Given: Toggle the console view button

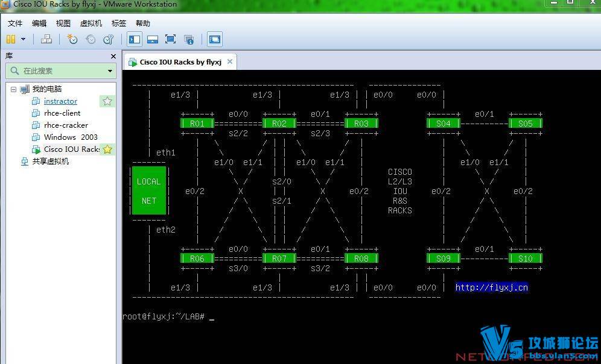Looking at the screenshot, I should tap(215, 39).
